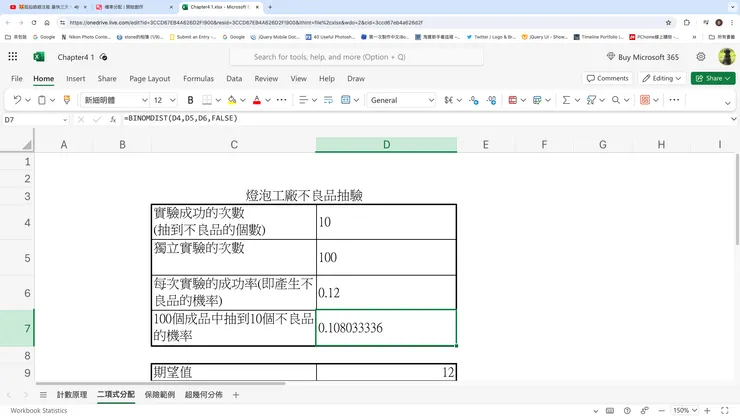The width and height of the screenshot is (740, 416).
Task: Switch to the Insert tab
Action: 76,78
